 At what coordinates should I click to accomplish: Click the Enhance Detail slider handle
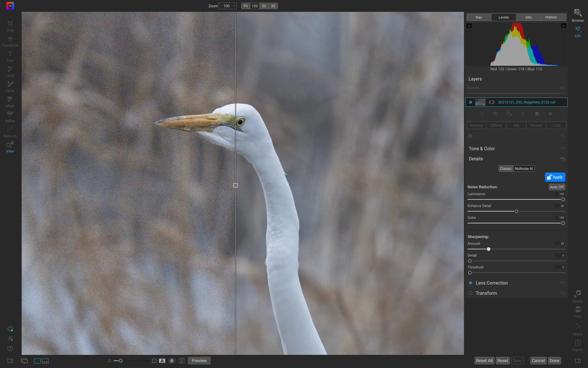(516, 211)
